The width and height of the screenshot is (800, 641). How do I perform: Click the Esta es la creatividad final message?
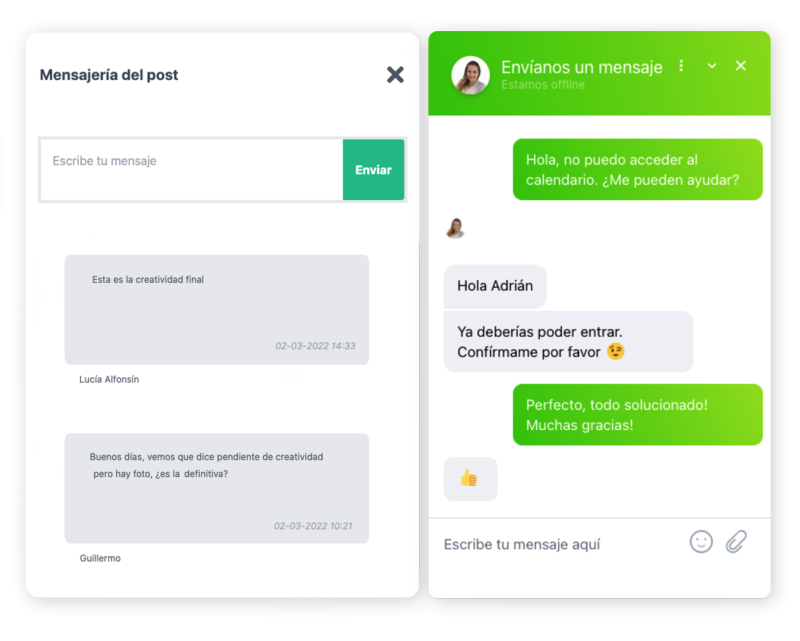(x=217, y=310)
